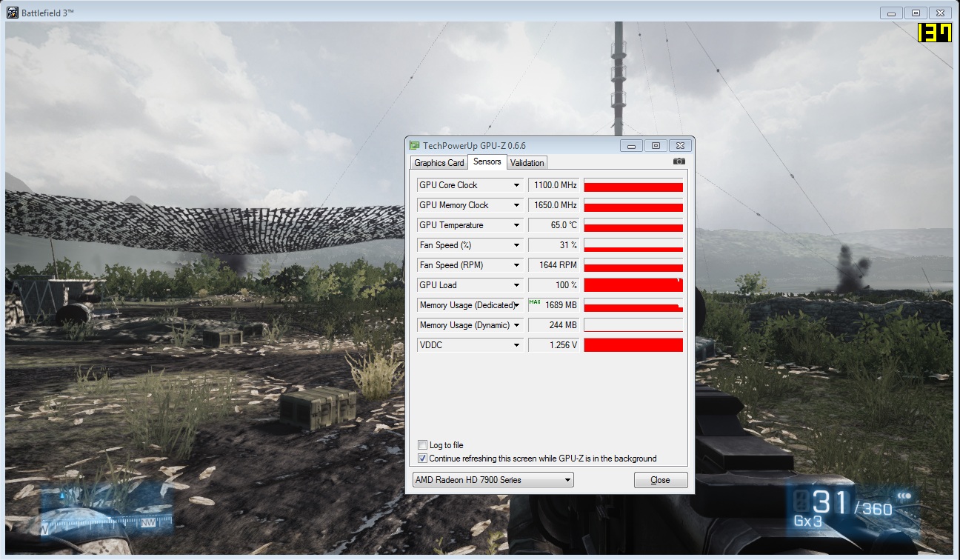Enable the Log to file checkbox

point(422,445)
